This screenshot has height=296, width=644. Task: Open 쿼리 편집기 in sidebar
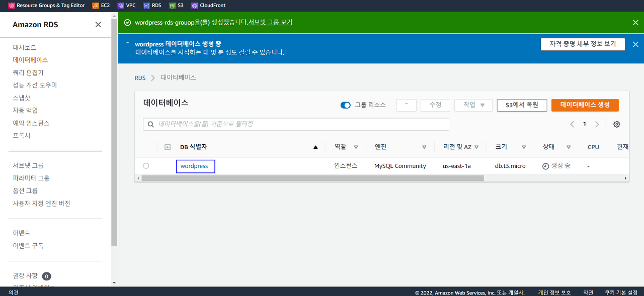point(28,72)
